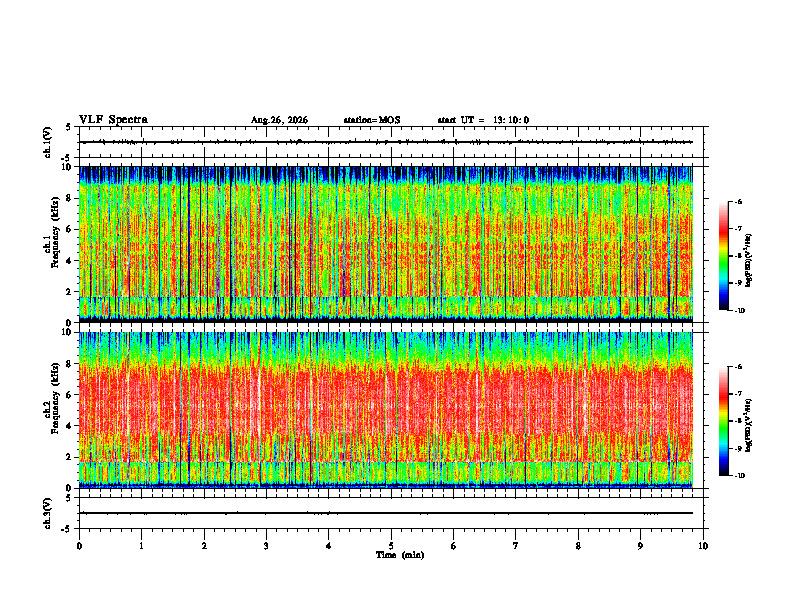The width and height of the screenshot is (792, 612).
Task: Click the ch.2 color scale bar
Action: point(723,421)
